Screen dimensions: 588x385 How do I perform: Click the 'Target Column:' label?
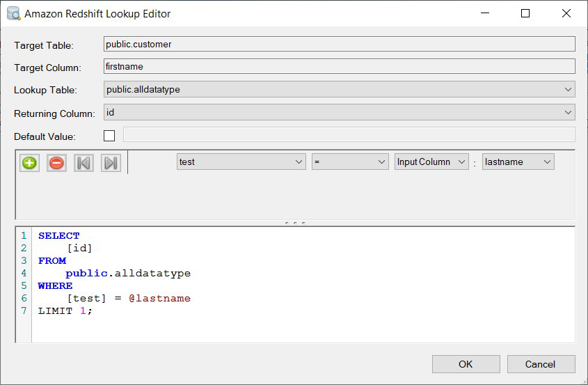pyautogui.click(x=47, y=68)
